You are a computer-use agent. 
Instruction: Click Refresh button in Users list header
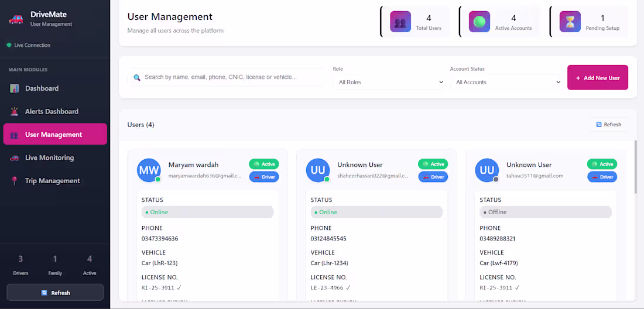coord(609,124)
